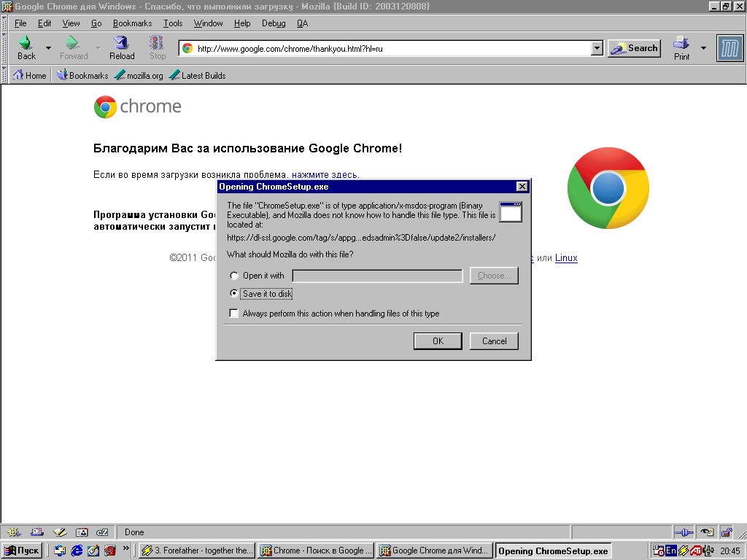
Task: Click the Choose... button in the dialog
Action: click(494, 276)
